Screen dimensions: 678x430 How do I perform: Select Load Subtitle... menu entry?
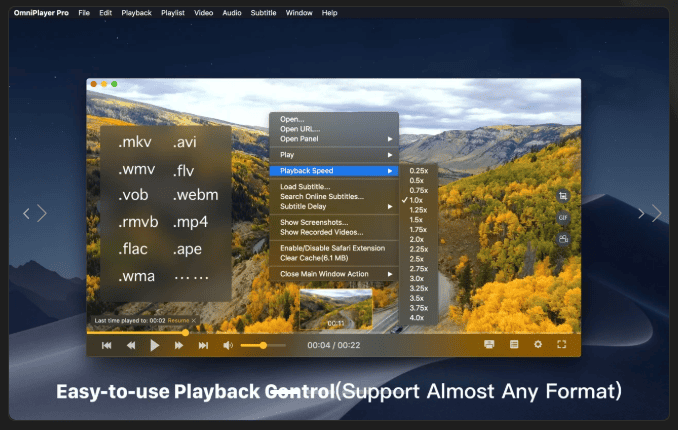[333, 186]
